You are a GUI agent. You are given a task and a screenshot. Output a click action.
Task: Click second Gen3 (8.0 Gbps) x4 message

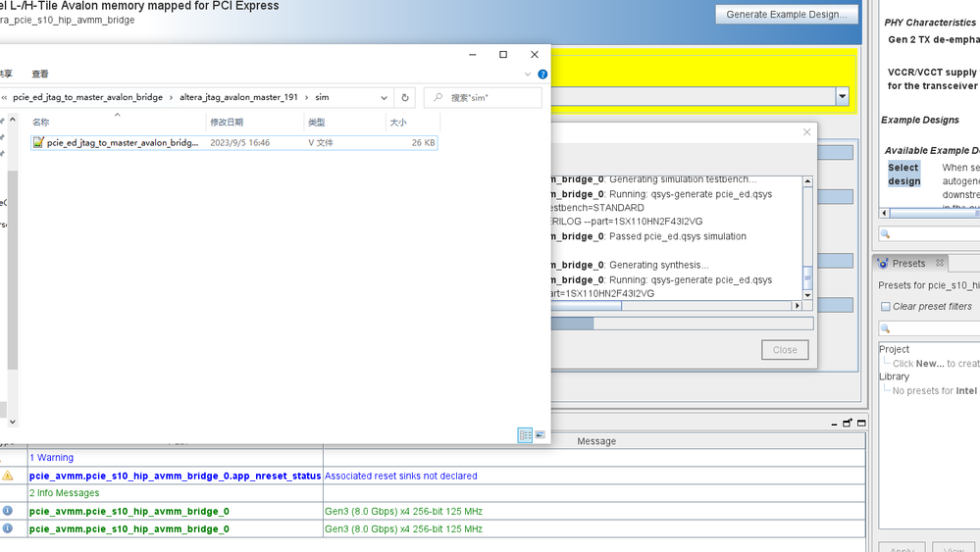(x=403, y=528)
